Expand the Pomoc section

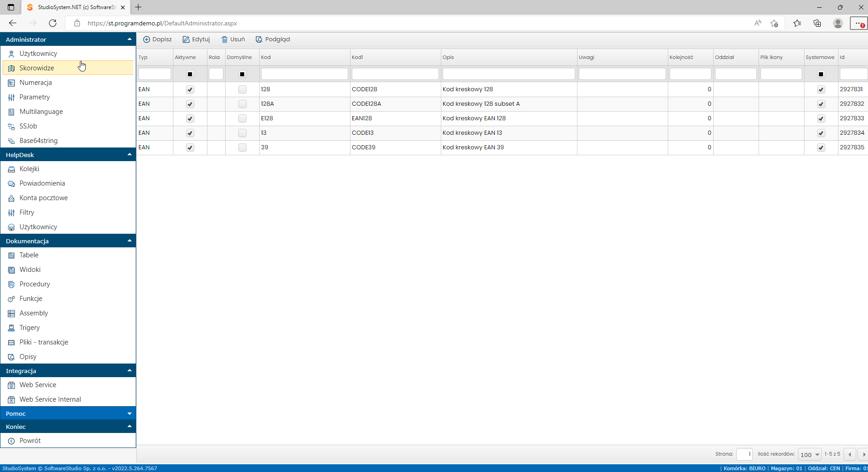129,413
